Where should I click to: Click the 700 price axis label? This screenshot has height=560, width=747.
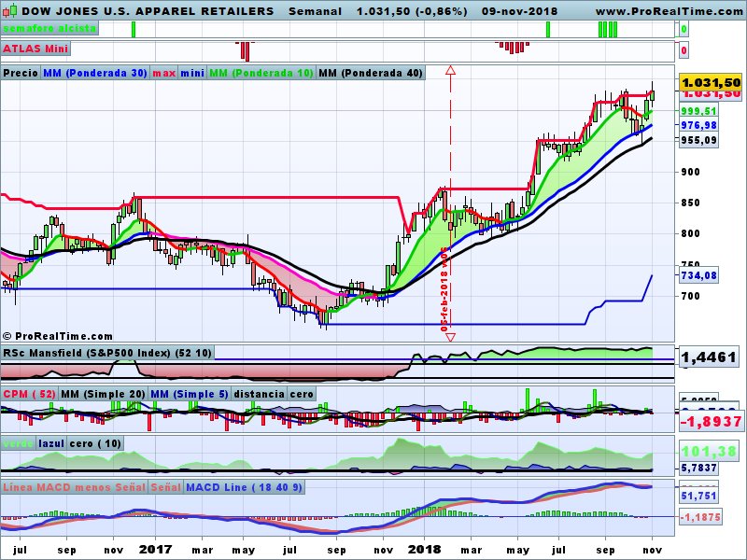coord(690,296)
